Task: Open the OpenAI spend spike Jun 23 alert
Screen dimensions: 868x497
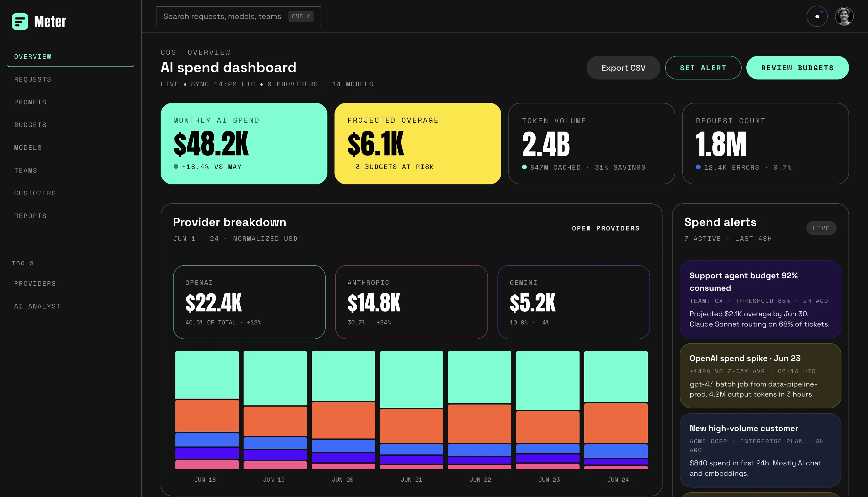Action: [760, 376]
